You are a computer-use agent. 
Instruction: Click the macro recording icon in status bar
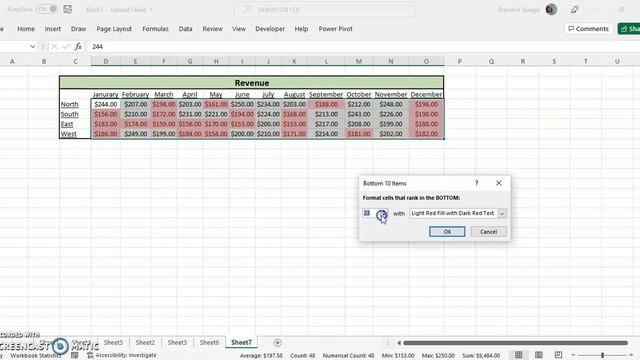coord(74,356)
